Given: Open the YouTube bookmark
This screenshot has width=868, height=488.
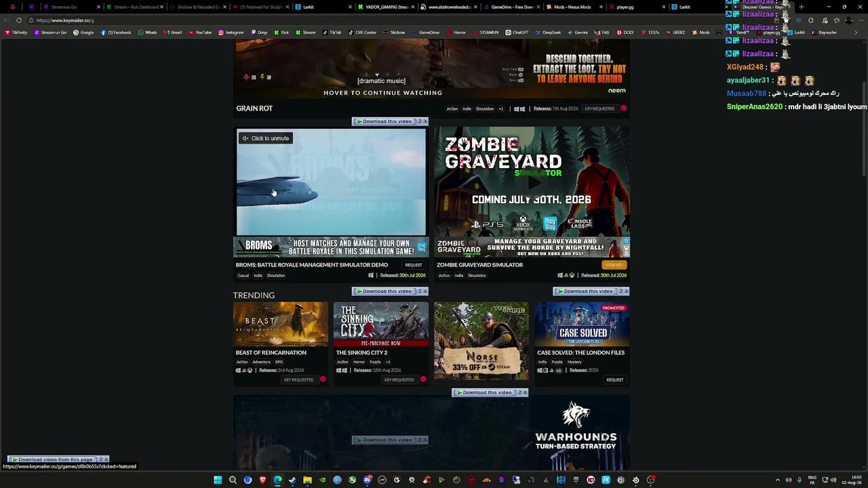Looking at the screenshot, I should pos(200,33).
